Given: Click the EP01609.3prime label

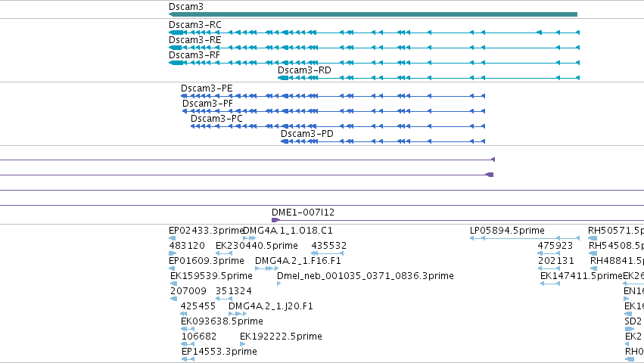Looking at the screenshot, I should (x=207, y=261).
